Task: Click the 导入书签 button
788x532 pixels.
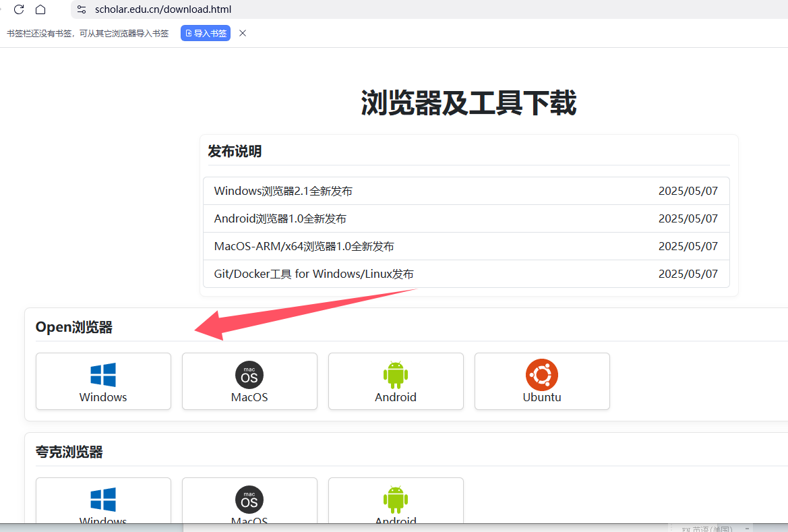Action: (x=206, y=33)
